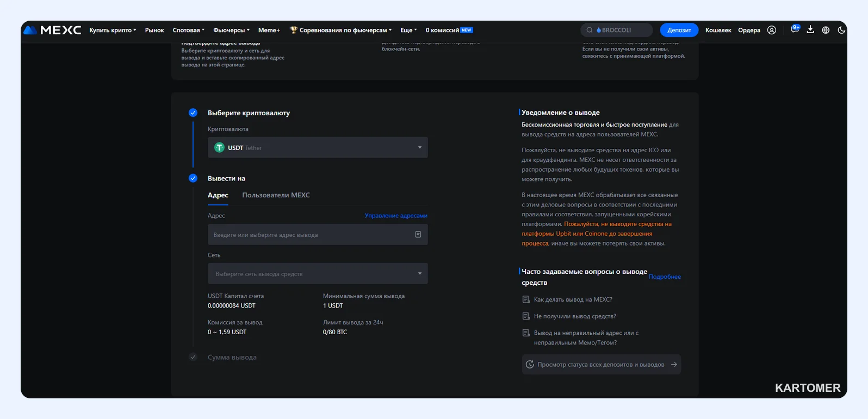Open the language globe icon
Viewport: 868px width, 419px height.
[826, 30]
